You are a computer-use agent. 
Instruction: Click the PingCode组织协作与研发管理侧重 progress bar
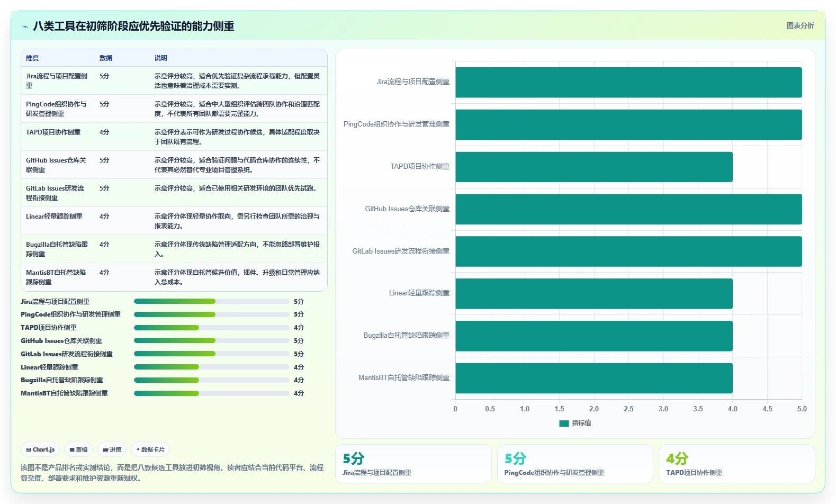(x=211, y=314)
